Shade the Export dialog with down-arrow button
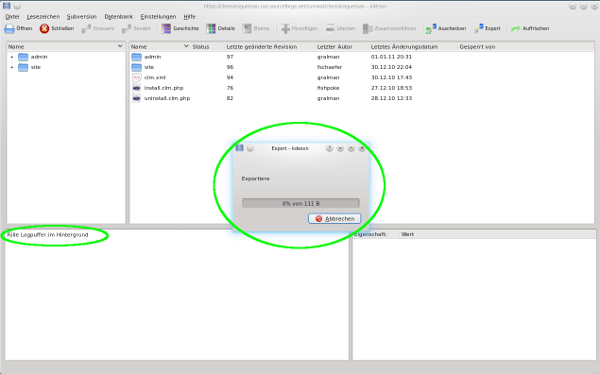 tap(340, 148)
